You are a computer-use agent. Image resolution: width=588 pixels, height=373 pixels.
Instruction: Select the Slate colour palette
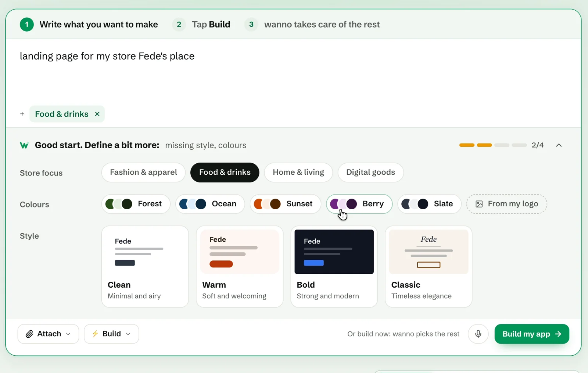pos(429,204)
